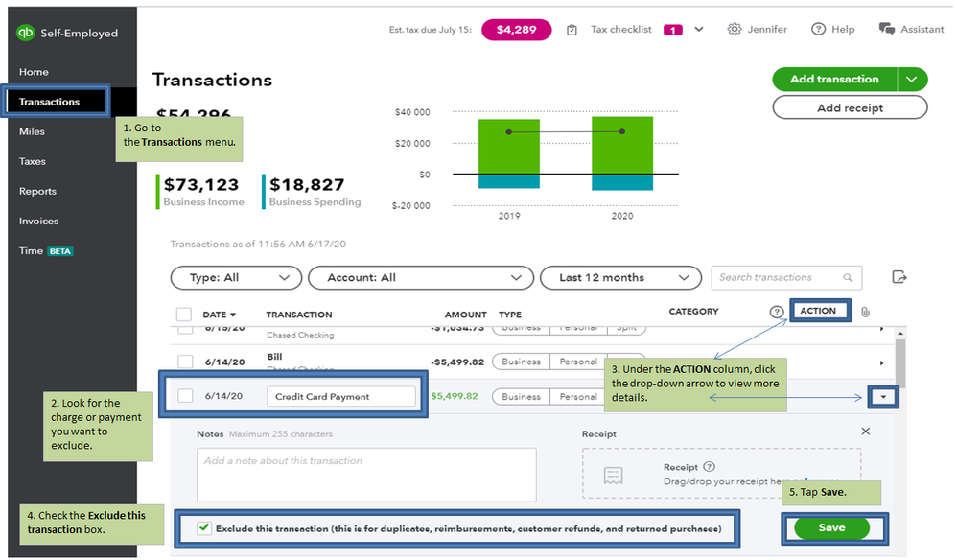Click the export transactions icon
957x560 pixels.
899,277
